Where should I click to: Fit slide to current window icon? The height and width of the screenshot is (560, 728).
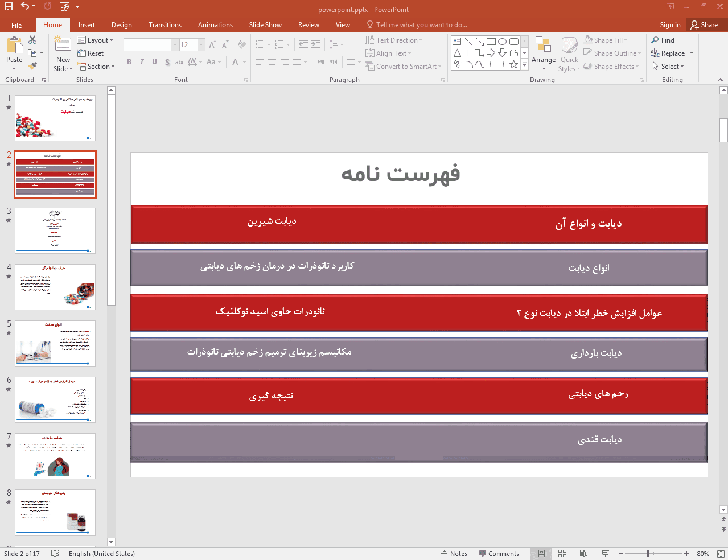(x=720, y=554)
